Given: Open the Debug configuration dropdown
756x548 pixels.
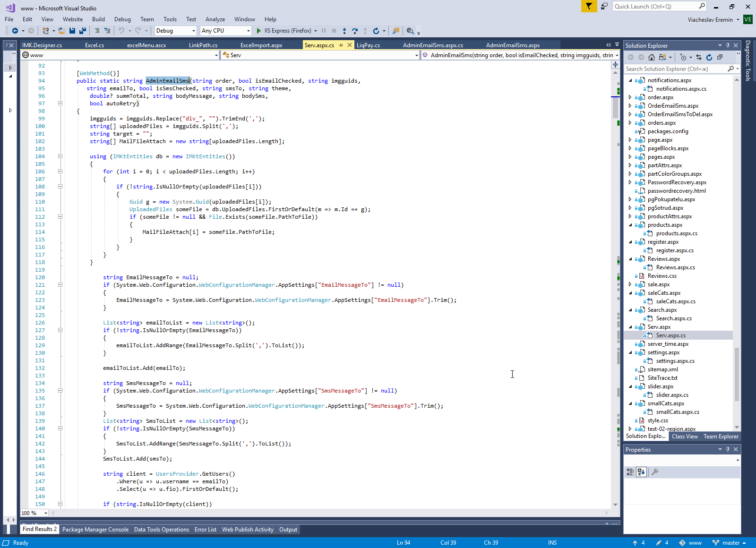Looking at the screenshot, I should 194,31.
